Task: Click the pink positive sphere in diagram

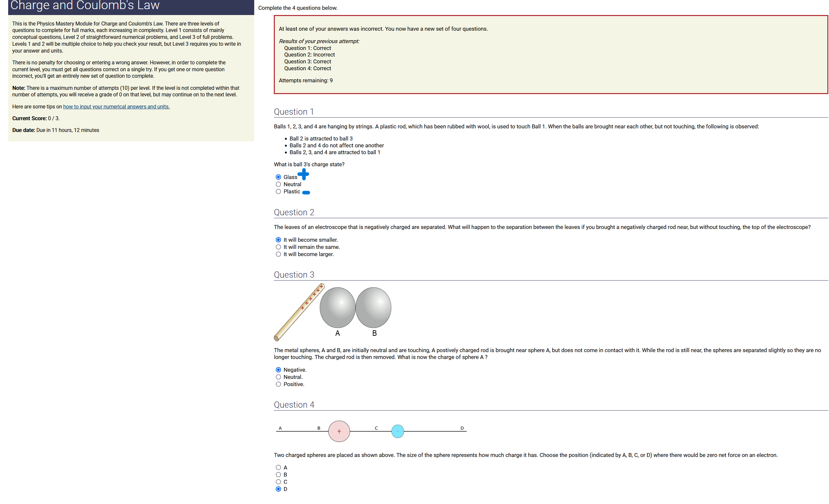Action: pos(339,431)
